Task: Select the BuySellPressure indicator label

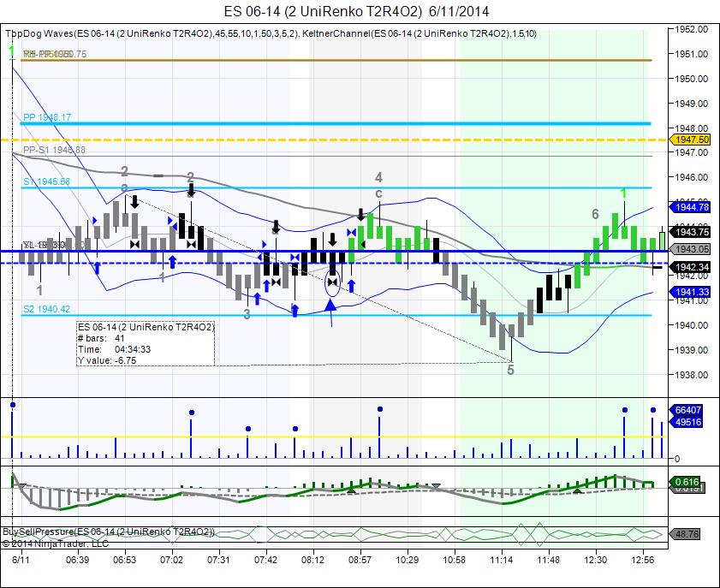Action: click(x=109, y=532)
